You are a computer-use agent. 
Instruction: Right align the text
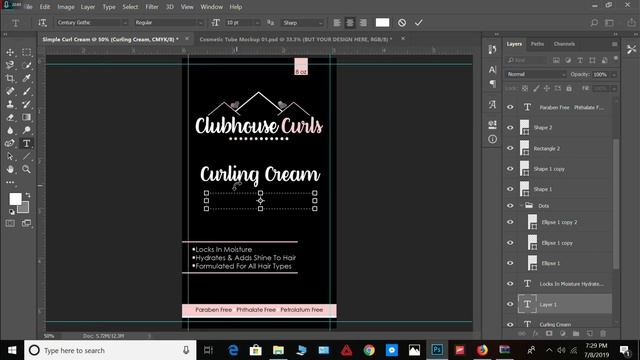click(x=363, y=23)
